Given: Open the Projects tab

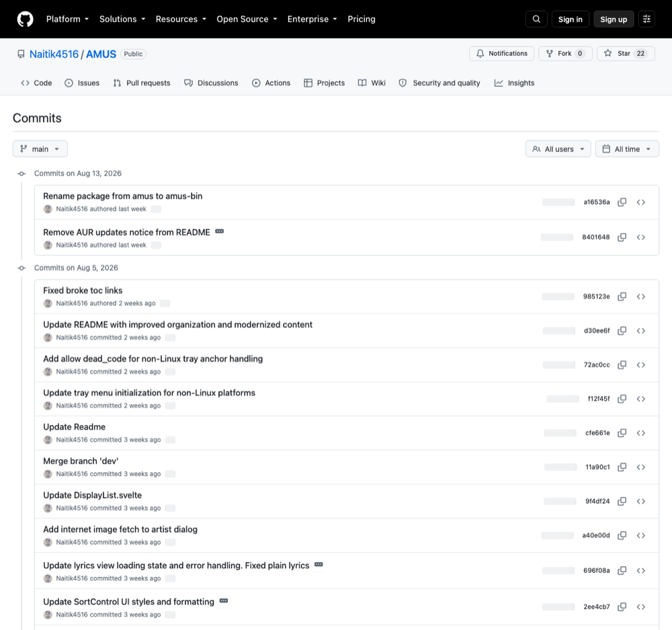Looking at the screenshot, I should click(x=324, y=83).
